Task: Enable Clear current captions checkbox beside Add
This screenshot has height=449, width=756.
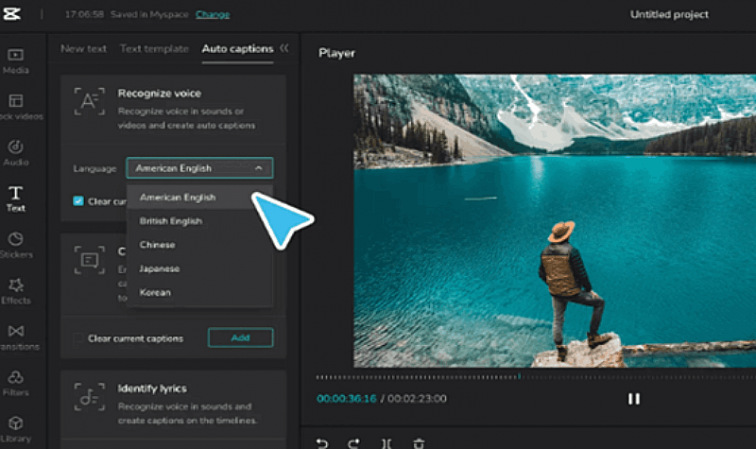Action: [x=78, y=338]
